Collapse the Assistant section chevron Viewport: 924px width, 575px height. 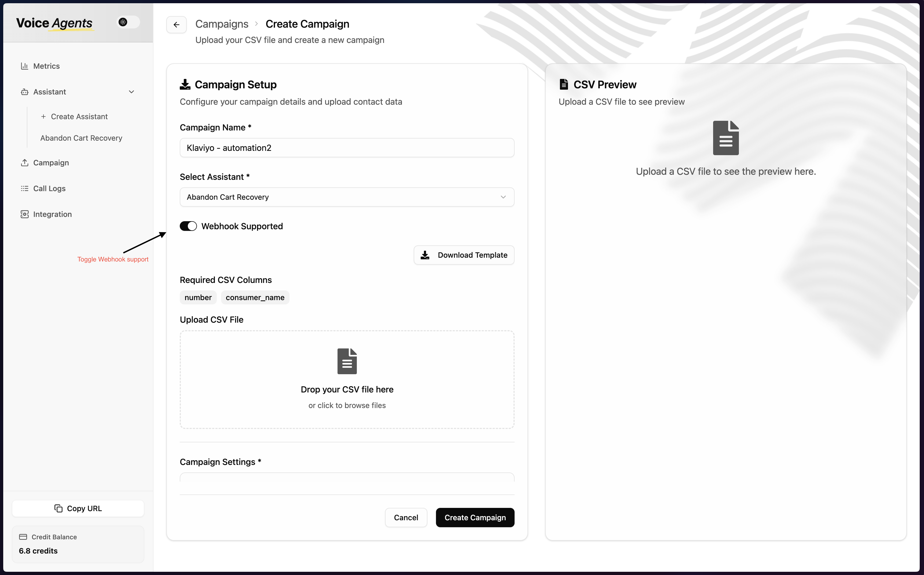tap(131, 92)
